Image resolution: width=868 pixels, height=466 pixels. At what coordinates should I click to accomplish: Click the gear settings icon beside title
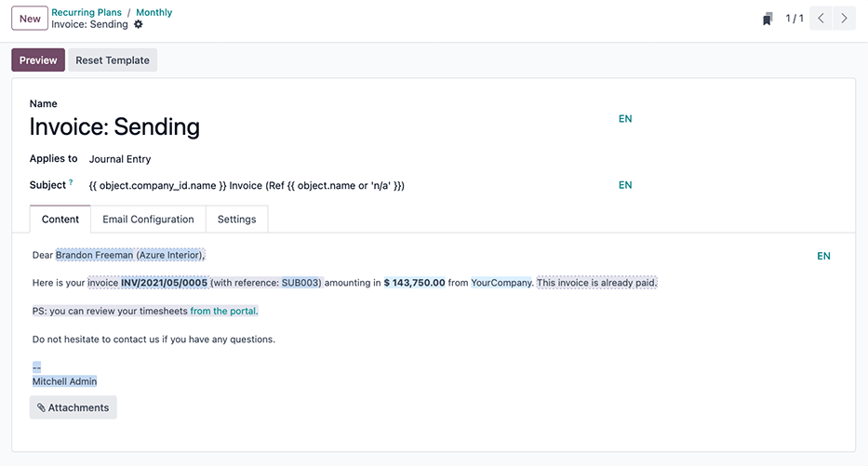(140, 25)
